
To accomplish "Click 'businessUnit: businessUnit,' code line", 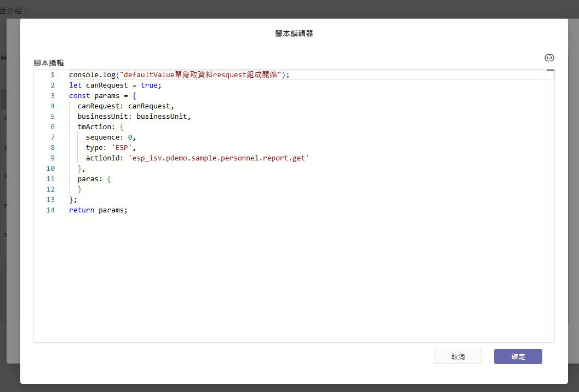I will click(134, 116).
